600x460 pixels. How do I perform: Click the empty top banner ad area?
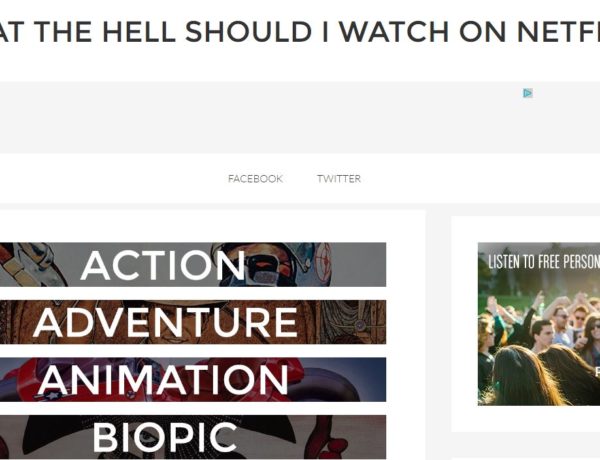300,117
